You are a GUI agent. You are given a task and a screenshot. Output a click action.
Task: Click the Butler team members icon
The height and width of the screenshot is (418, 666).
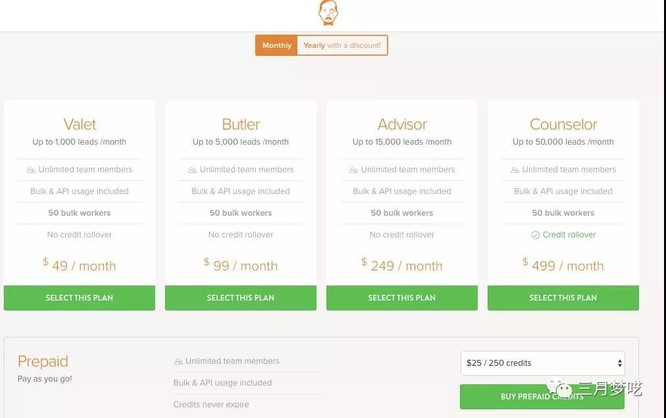(193, 170)
